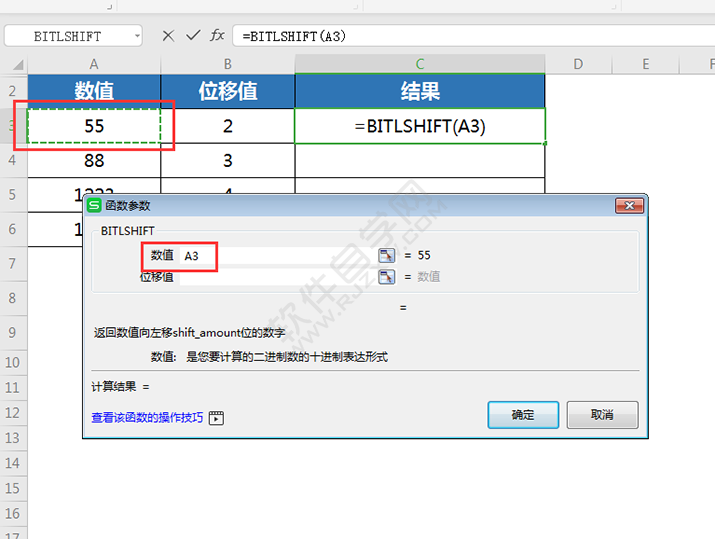Click cell C3 with =BITLSHIFT(A3)
The width and height of the screenshot is (715, 539).
point(420,126)
